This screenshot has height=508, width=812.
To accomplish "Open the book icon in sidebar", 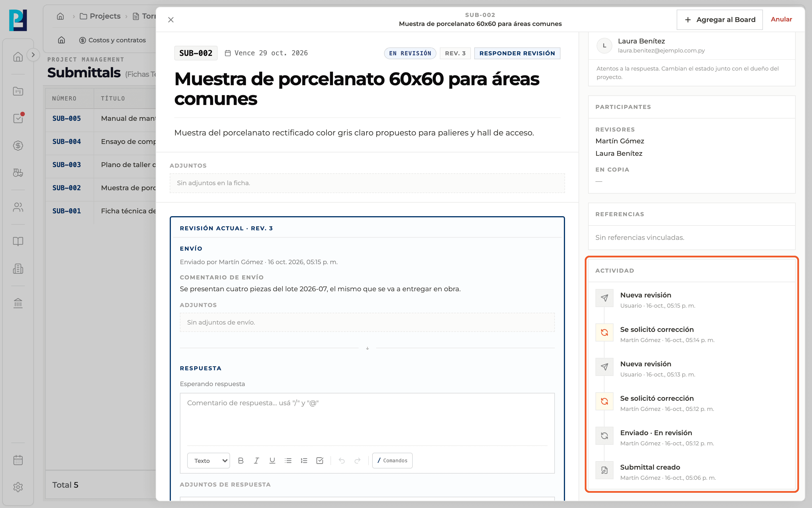I will (18, 241).
